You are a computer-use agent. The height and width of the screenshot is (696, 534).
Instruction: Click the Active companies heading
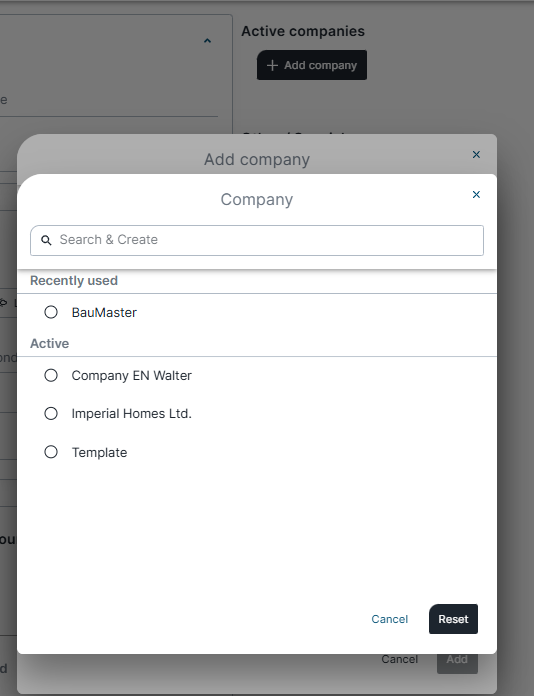coord(303,31)
